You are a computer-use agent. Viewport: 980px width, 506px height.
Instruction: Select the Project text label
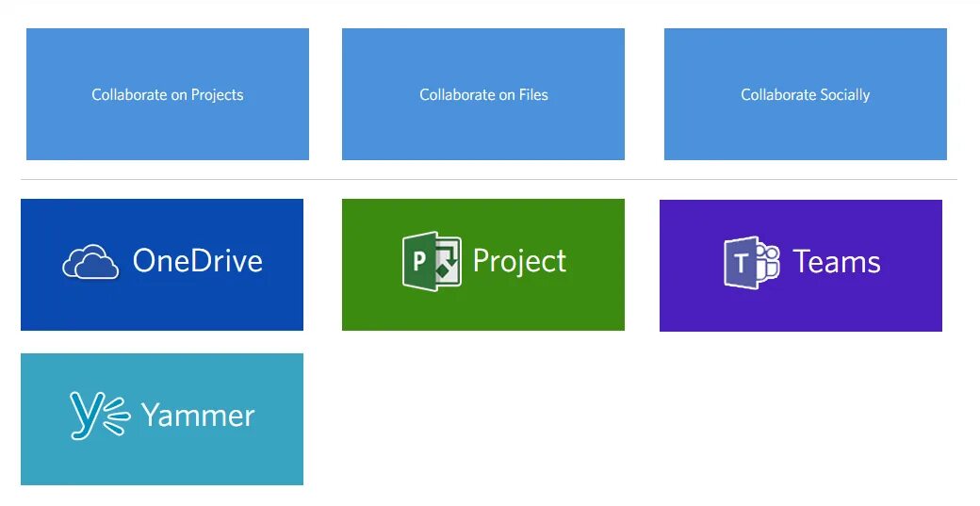tap(519, 262)
